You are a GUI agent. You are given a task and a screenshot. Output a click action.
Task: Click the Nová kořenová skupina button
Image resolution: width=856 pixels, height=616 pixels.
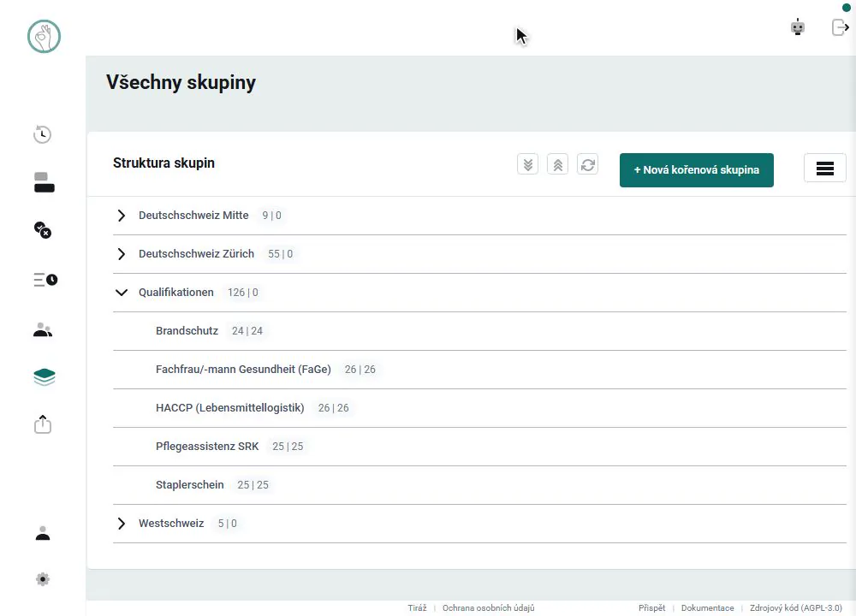click(696, 169)
